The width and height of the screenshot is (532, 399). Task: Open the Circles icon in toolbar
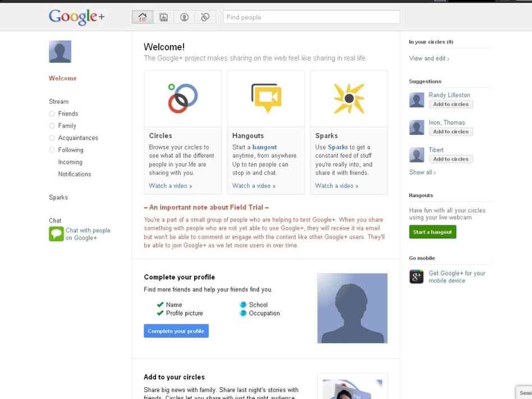205,17
